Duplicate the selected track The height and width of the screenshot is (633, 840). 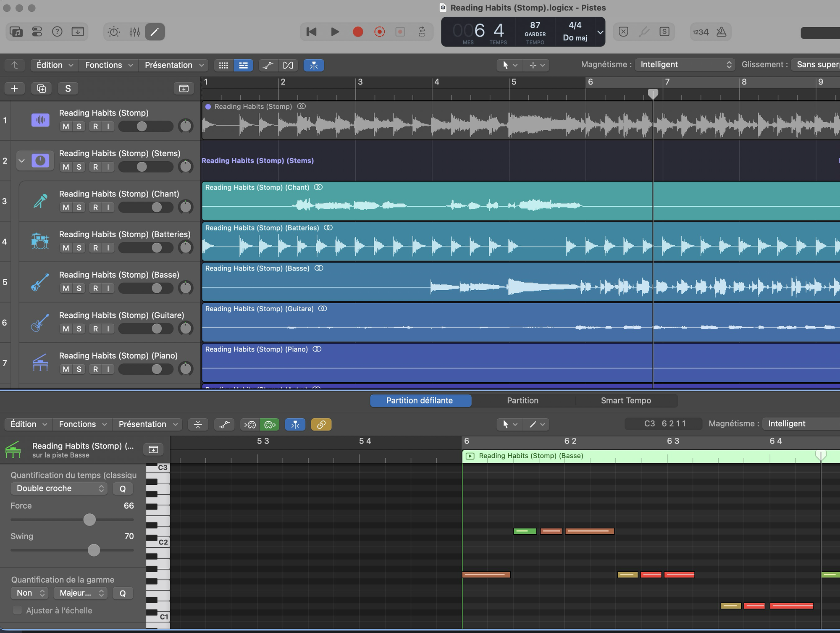click(x=41, y=88)
